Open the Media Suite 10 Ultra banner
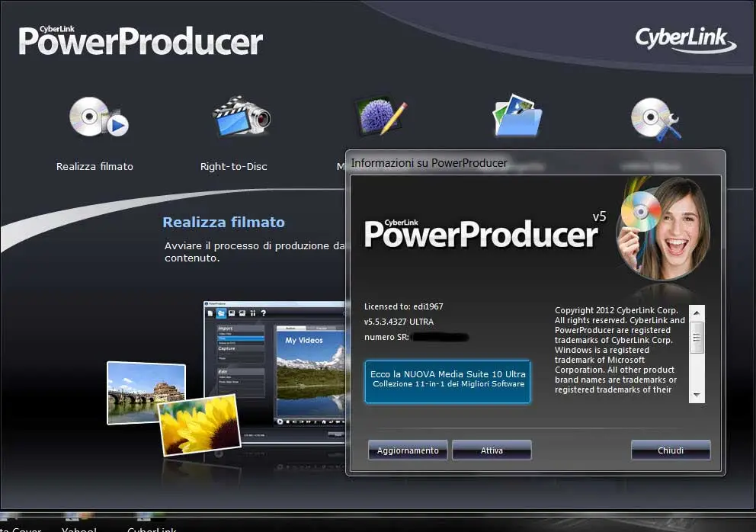This screenshot has width=756, height=532. point(447,381)
